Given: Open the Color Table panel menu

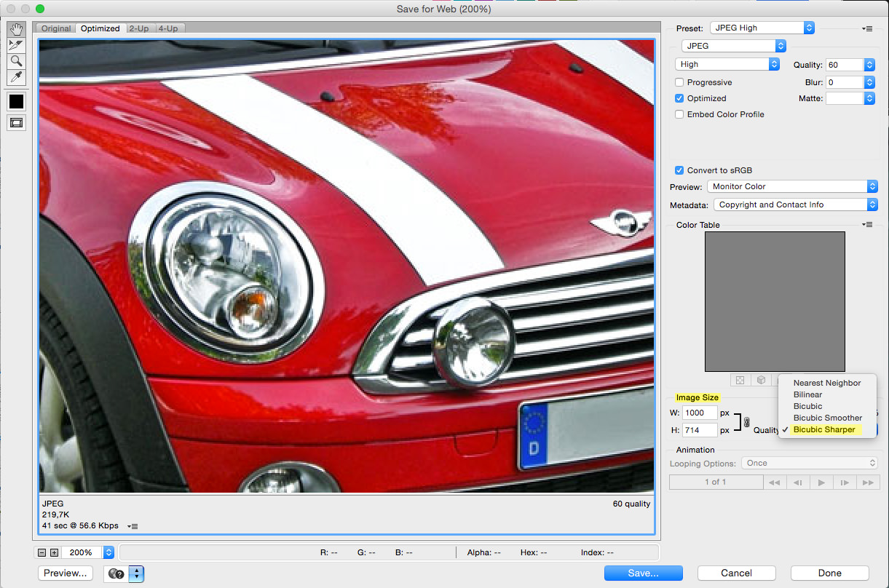Looking at the screenshot, I should tap(867, 224).
